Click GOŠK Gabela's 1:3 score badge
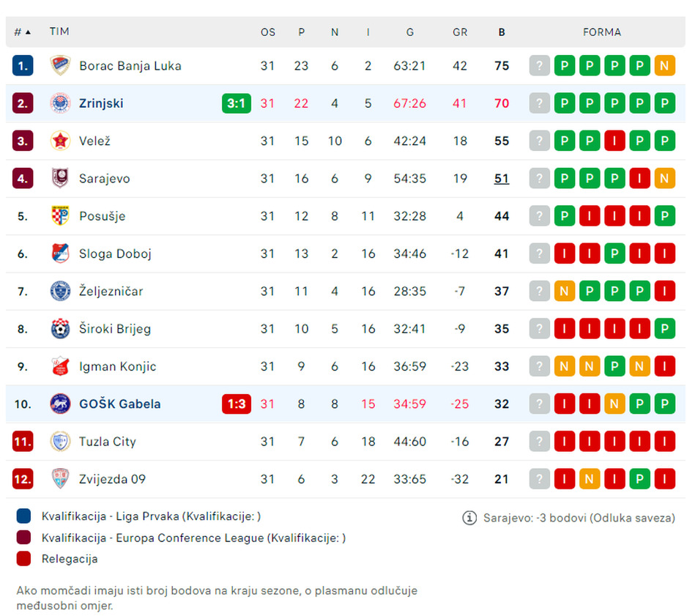This screenshot has height=616, width=687. coord(236,404)
